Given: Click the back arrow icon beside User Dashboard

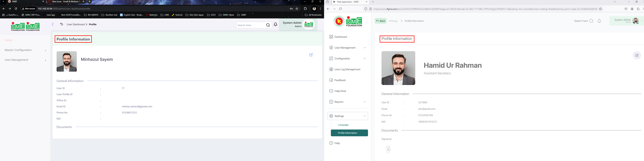Looking at the screenshot, I should coord(61,24).
